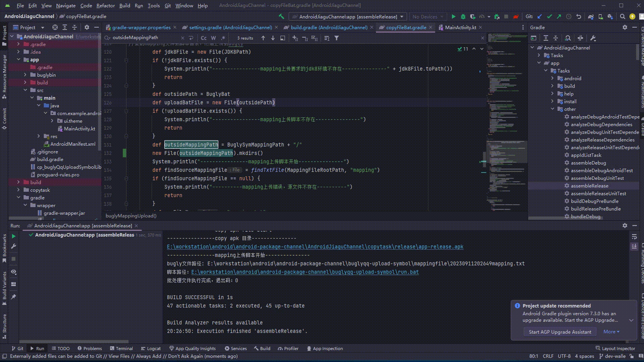
Task: Select AndroidJiaguChannel:app assembleRelease dropdown
Action: point(349,16)
